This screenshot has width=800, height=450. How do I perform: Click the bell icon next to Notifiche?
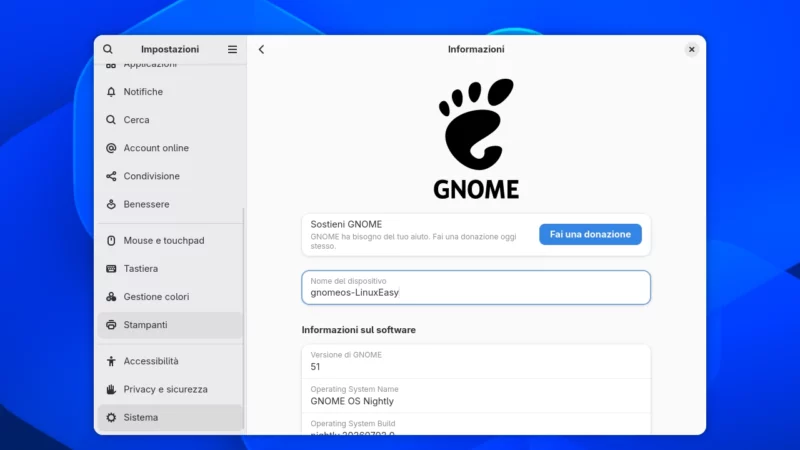(111, 92)
